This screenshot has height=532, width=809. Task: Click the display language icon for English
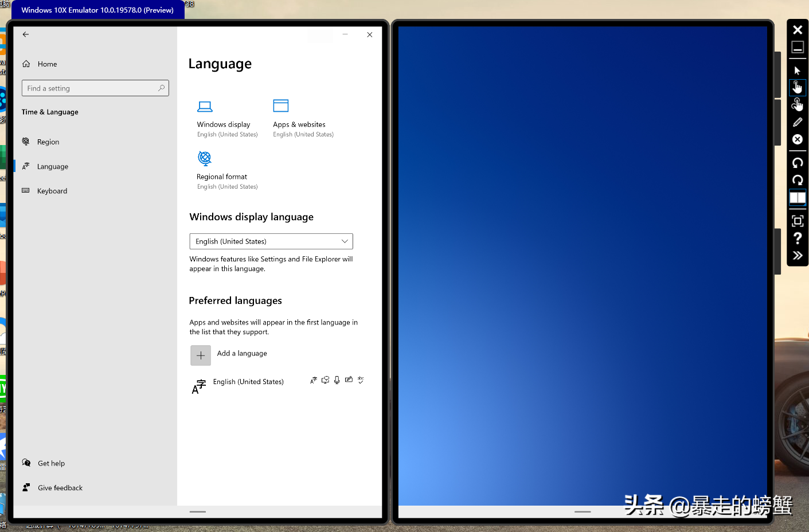pos(314,380)
